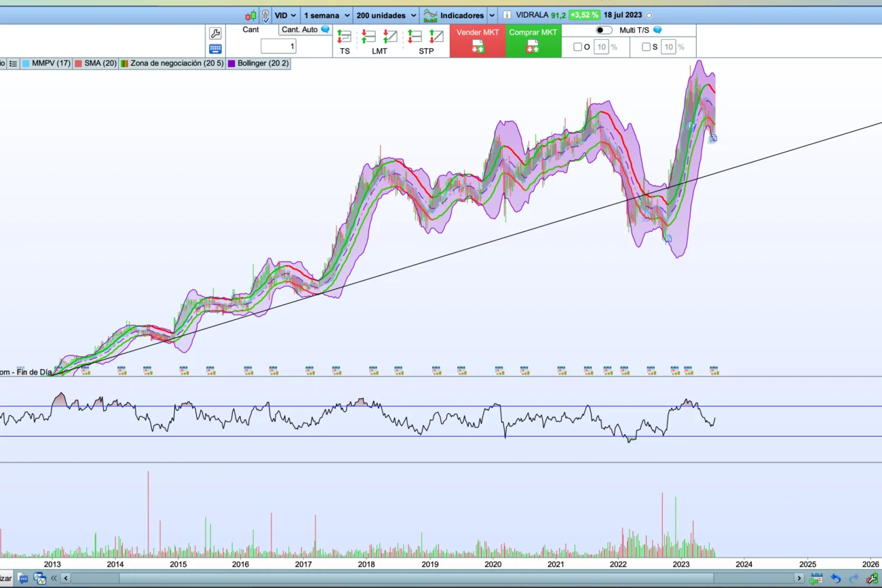The height and width of the screenshot is (588, 882).
Task: Enable the O percentage checkbox
Action: click(x=577, y=47)
